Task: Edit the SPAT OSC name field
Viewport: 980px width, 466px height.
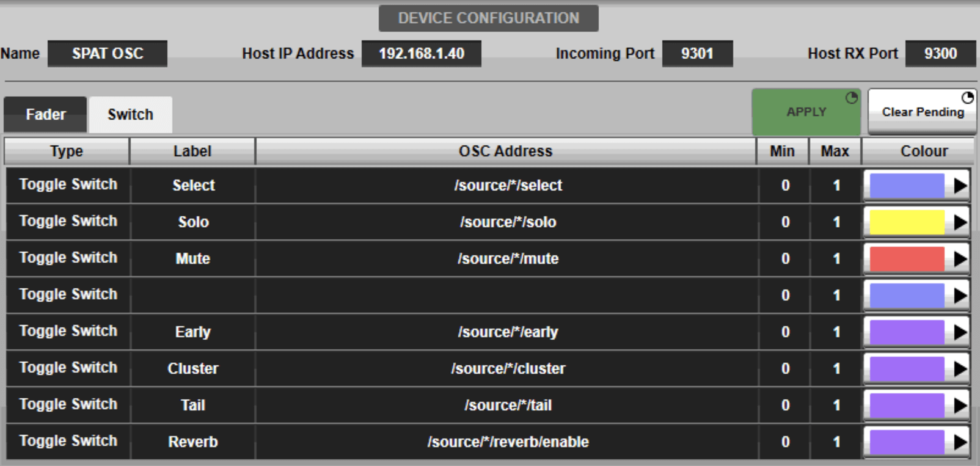Action: click(108, 54)
